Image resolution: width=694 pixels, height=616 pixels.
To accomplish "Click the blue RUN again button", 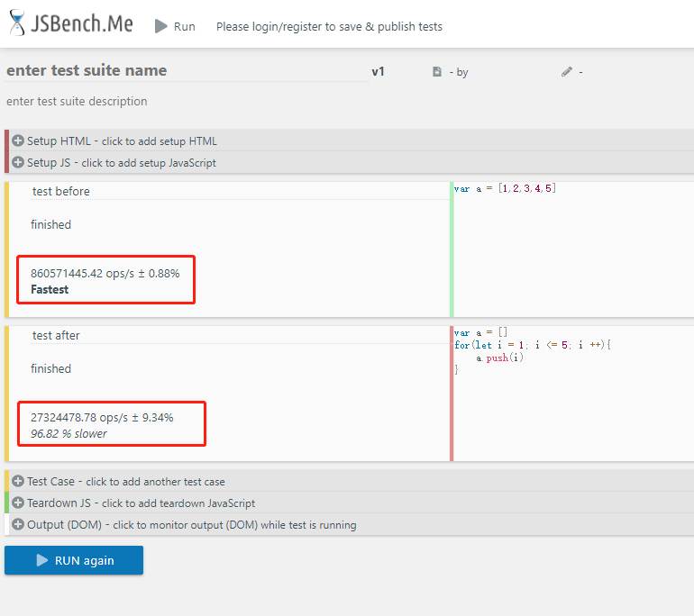I will 74,560.
